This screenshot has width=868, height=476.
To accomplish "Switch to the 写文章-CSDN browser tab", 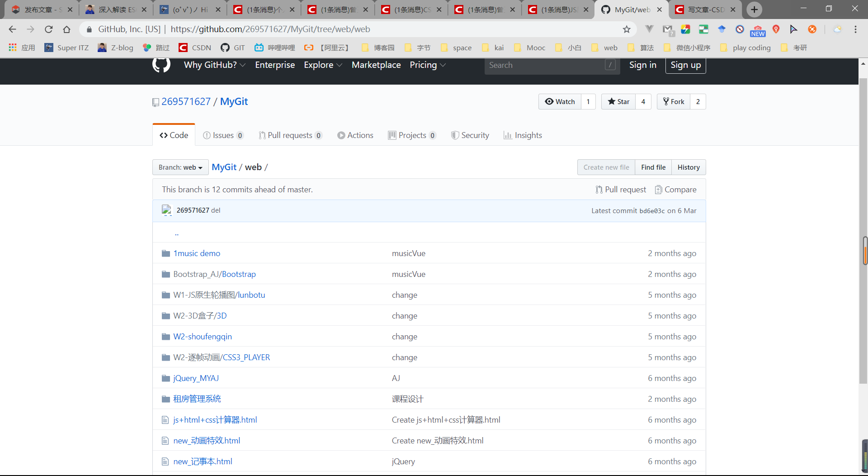I will pos(706,10).
